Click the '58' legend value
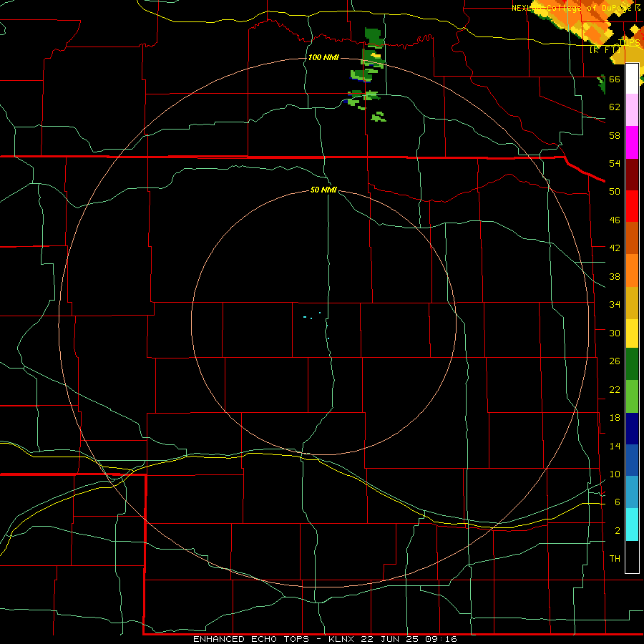The width and height of the screenshot is (644, 644). [x=615, y=135]
